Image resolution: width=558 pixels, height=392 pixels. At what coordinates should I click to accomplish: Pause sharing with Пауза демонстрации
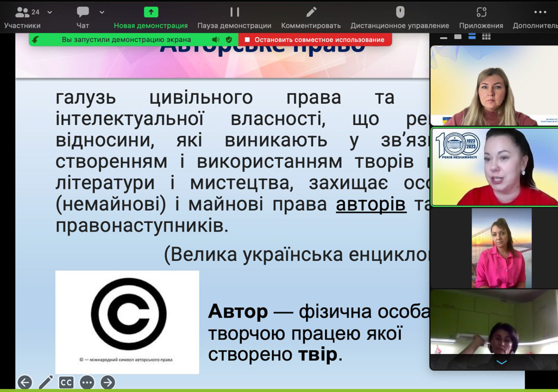click(234, 17)
